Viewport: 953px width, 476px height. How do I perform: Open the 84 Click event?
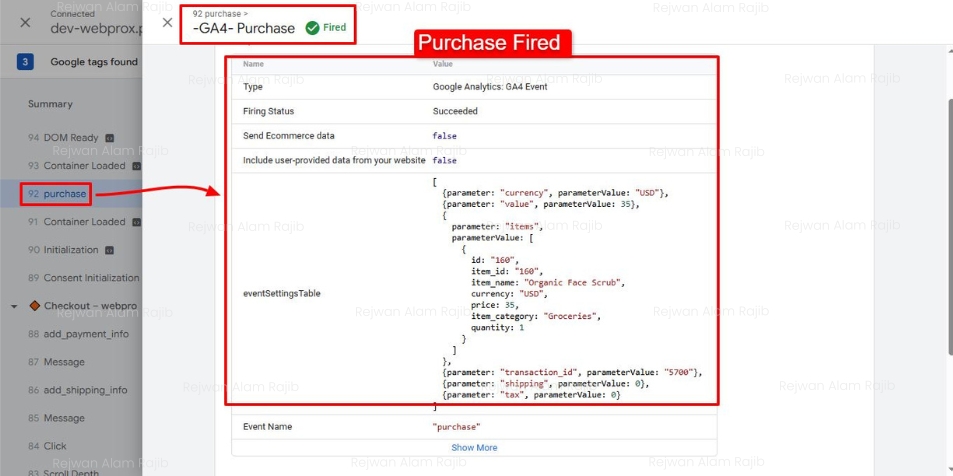coord(54,446)
